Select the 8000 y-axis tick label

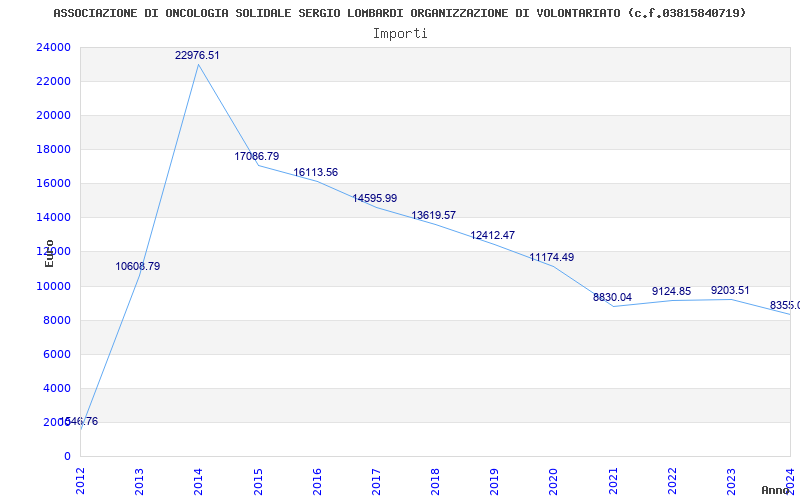[57, 320]
